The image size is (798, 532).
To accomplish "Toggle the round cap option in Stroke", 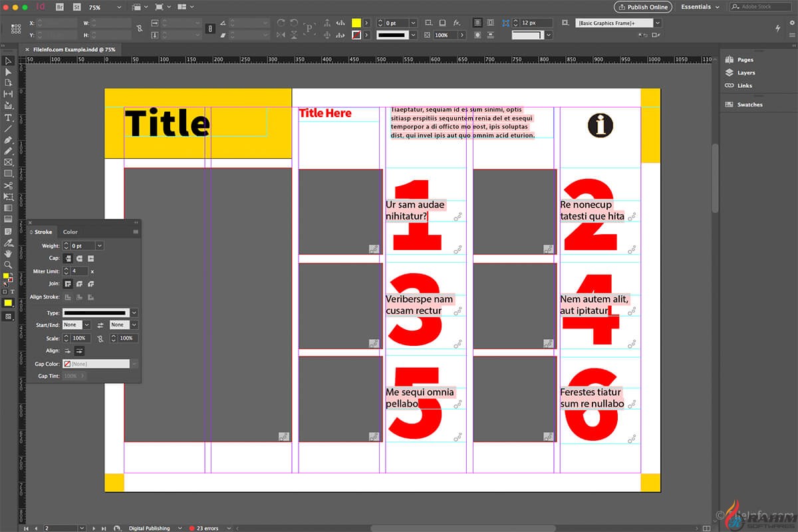I will pos(79,258).
